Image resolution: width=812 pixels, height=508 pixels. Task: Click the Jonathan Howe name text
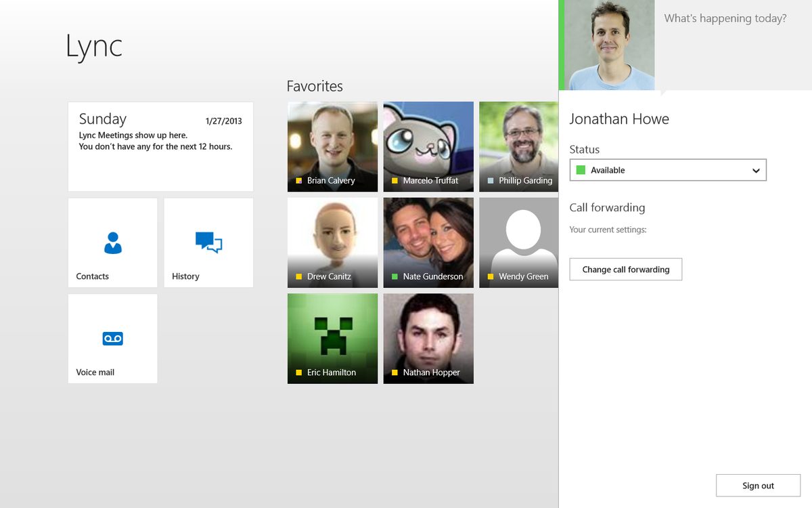click(619, 119)
